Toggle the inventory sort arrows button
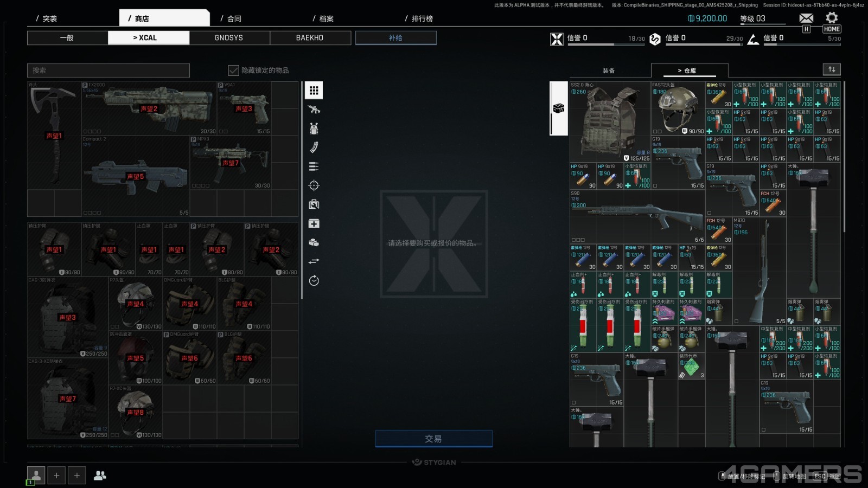The height and width of the screenshot is (488, 868). (831, 69)
